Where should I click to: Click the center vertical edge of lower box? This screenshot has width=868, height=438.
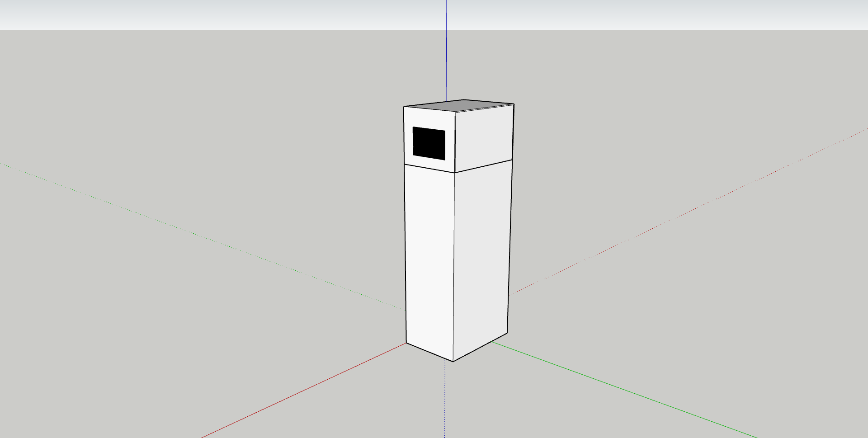[x=453, y=267]
